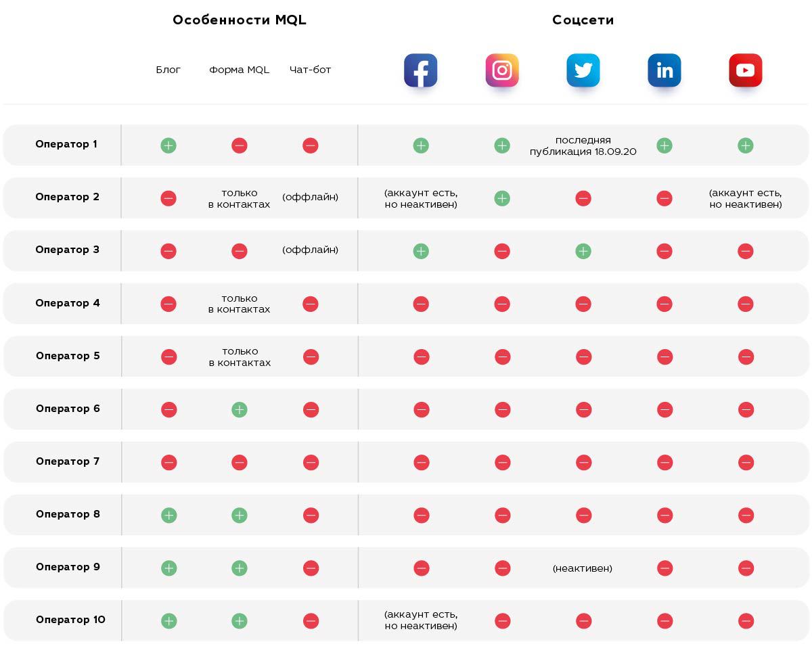Select the Чат-бот column header
Image resolution: width=812 pixels, height=663 pixels.
coord(311,70)
